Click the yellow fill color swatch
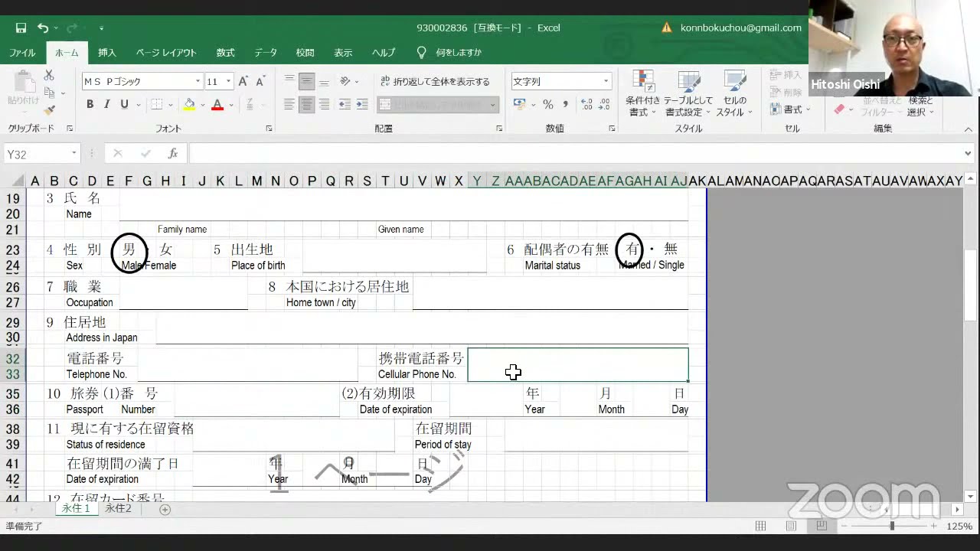The image size is (980, 551). [x=189, y=105]
